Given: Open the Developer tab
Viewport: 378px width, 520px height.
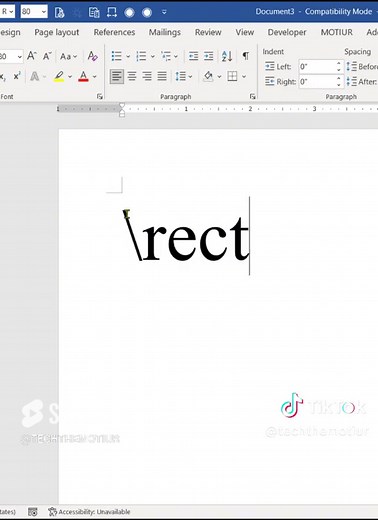Looking at the screenshot, I should 287,32.
